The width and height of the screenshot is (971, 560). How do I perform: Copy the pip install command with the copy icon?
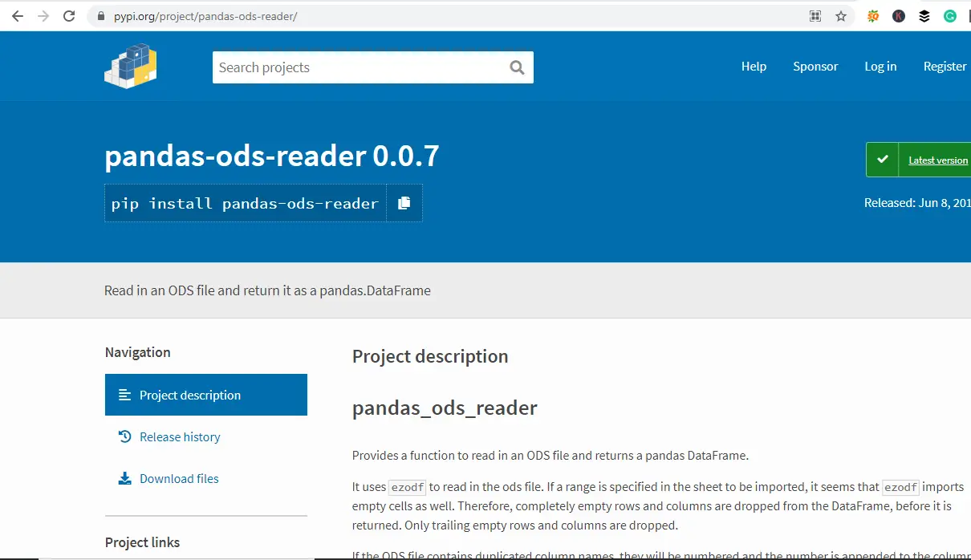coord(404,203)
